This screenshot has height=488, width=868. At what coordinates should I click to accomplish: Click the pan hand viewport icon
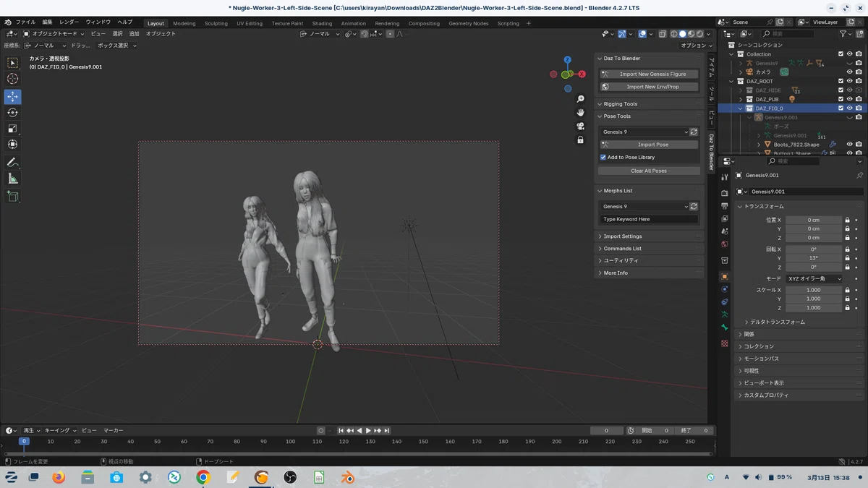(x=580, y=113)
